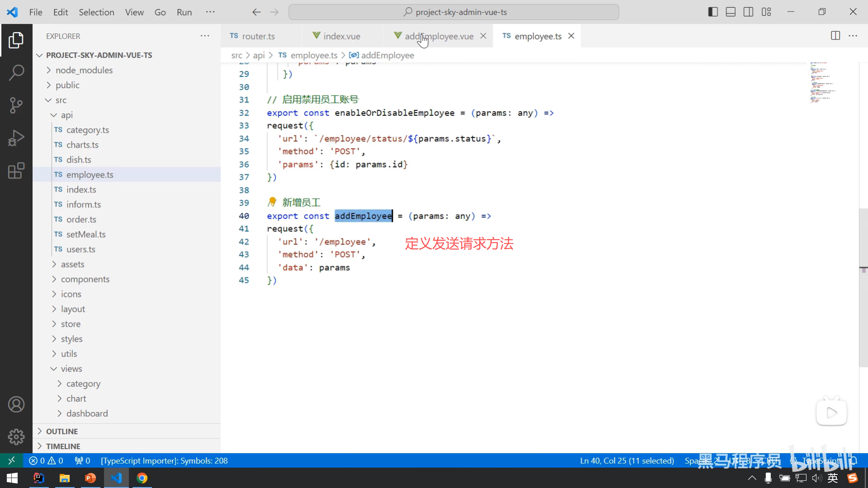
Task: Click the lightbulb code action icon
Action: coord(272,202)
